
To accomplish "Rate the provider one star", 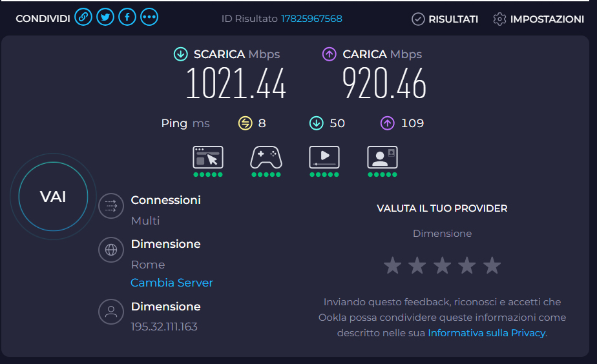I will 393,265.
